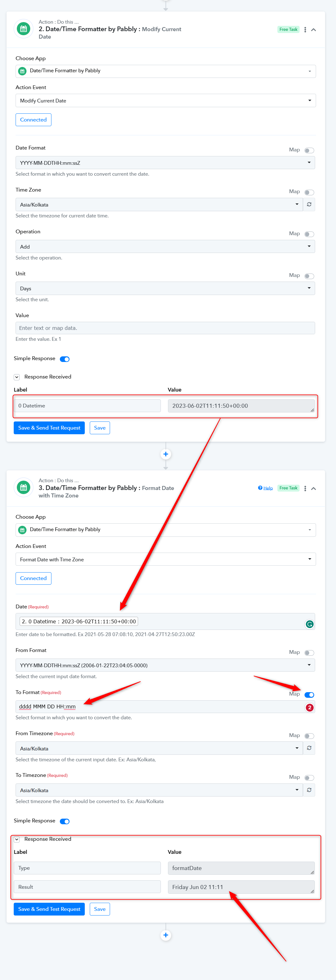The width and height of the screenshot is (336, 980).
Task: Open the From Format dropdown
Action: click(x=165, y=665)
